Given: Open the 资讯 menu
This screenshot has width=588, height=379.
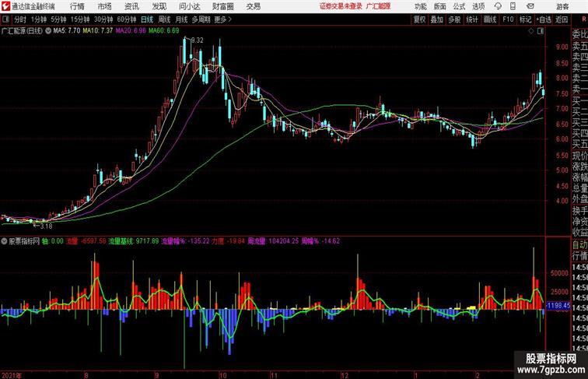Looking at the screenshot, I should (x=131, y=6).
